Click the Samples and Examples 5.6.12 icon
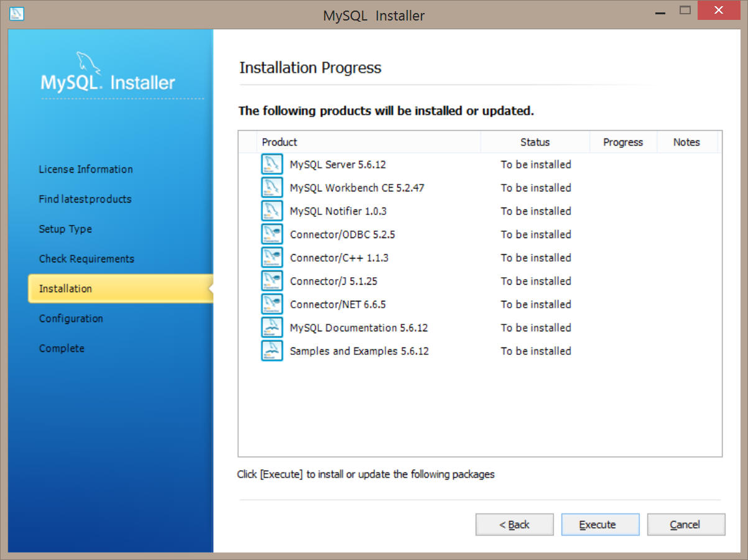748x560 pixels. [272, 351]
